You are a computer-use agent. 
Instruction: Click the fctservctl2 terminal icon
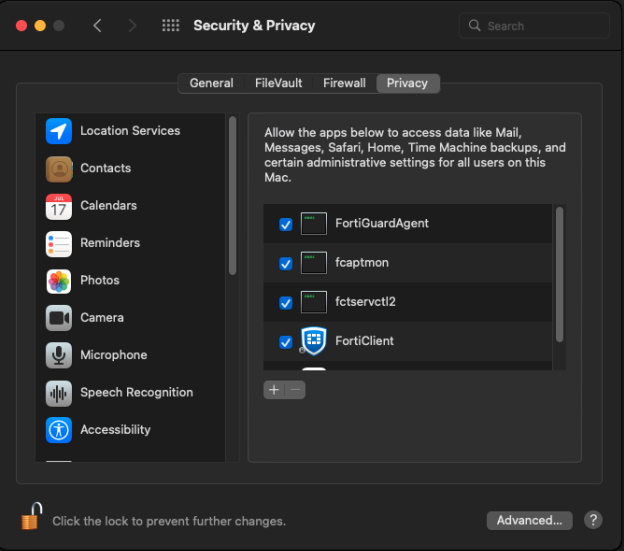(x=314, y=302)
